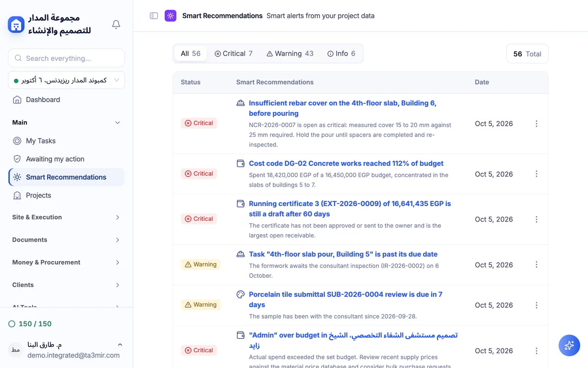This screenshot has height=368, width=588.
Task: Filter by Warning 43 tab
Action: pyautogui.click(x=290, y=53)
